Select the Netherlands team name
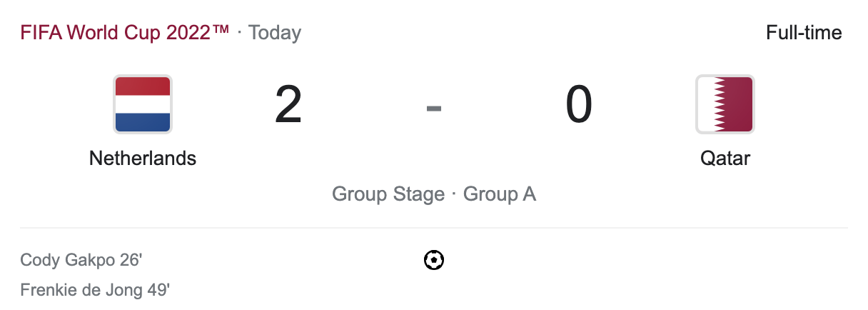The image size is (868, 310). pyautogui.click(x=142, y=158)
